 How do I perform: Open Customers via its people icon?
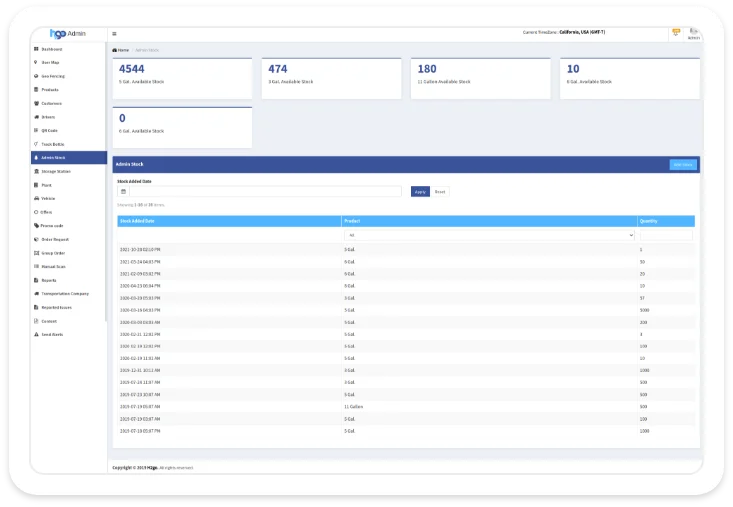pyautogui.click(x=36, y=103)
